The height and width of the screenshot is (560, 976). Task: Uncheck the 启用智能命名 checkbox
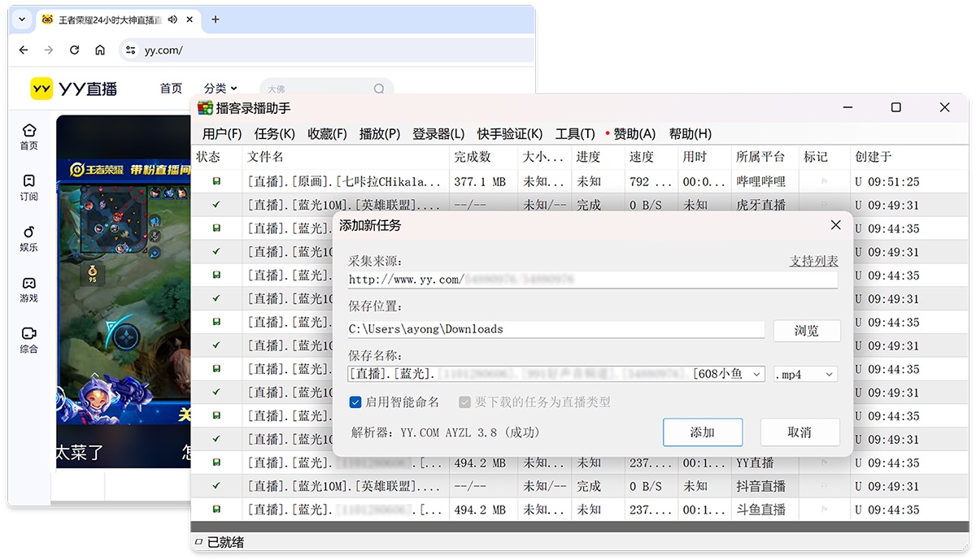(x=355, y=402)
